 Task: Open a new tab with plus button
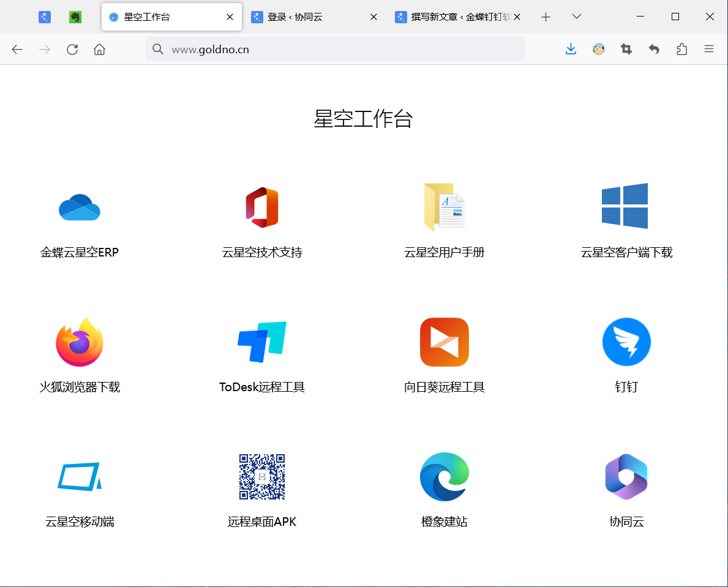point(546,17)
